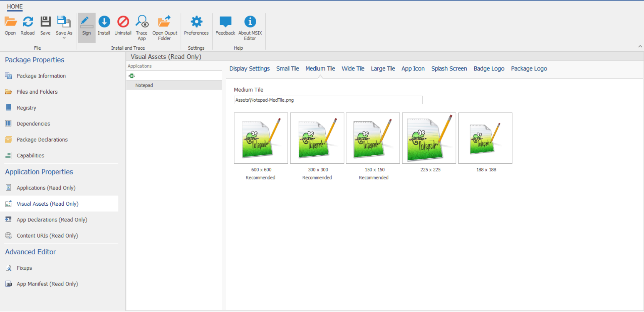Click the Open package icon
The width and height of the screenshot is (644, 312).
coord(10,22)
